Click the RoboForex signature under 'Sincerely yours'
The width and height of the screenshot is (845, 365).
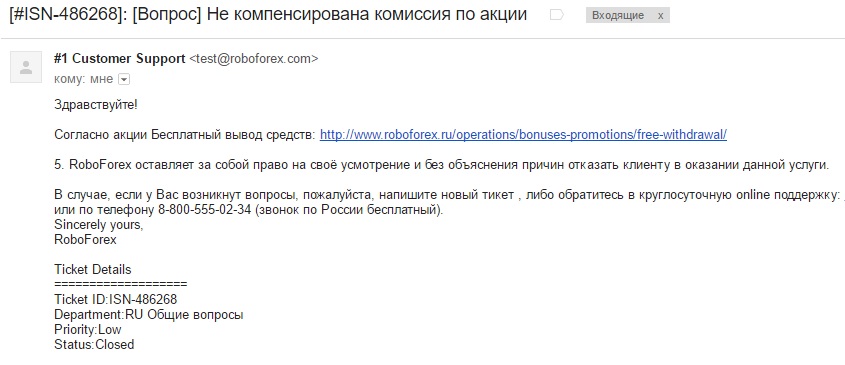85,240
